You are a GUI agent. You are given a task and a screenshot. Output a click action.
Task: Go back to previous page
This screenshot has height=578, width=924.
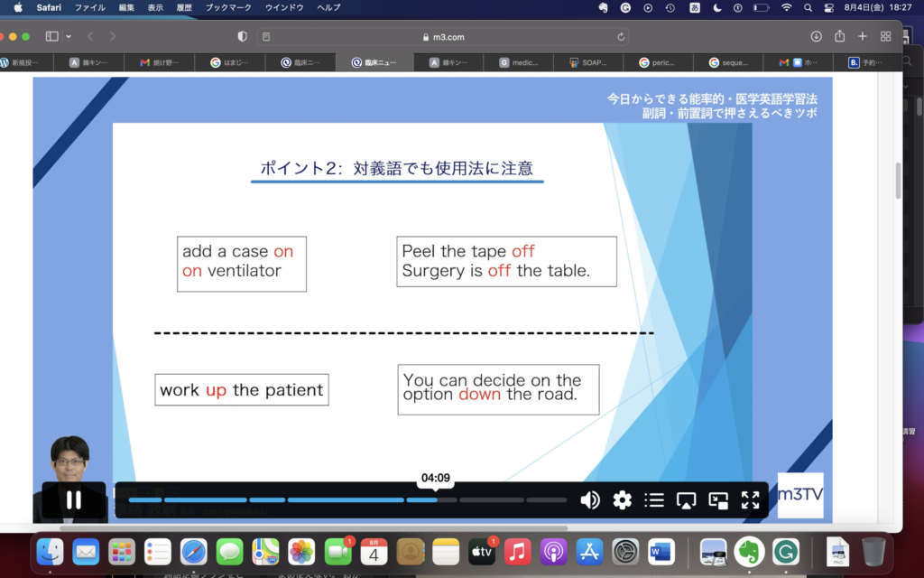(90, 36)
